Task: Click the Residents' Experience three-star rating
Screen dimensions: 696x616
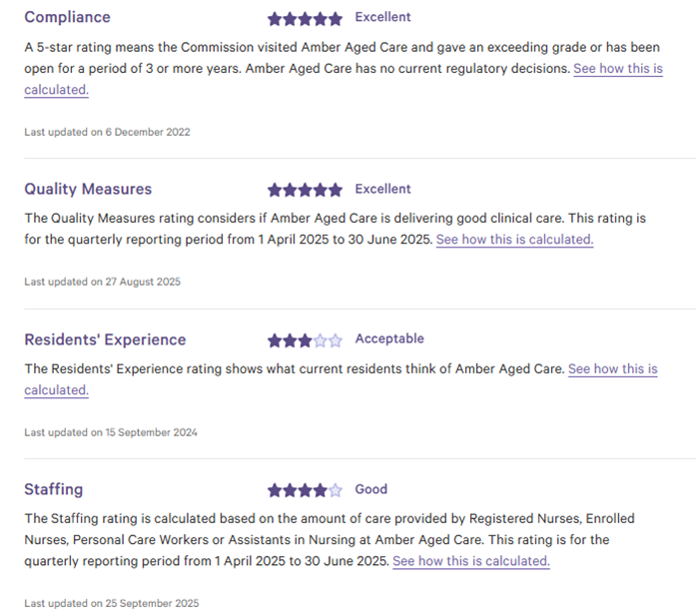Action: coord(305,339)
